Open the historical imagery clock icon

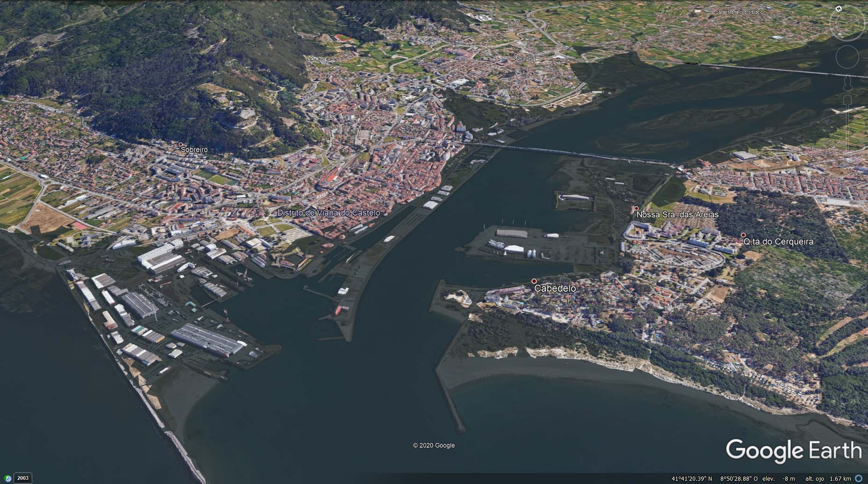coord(8,478)
